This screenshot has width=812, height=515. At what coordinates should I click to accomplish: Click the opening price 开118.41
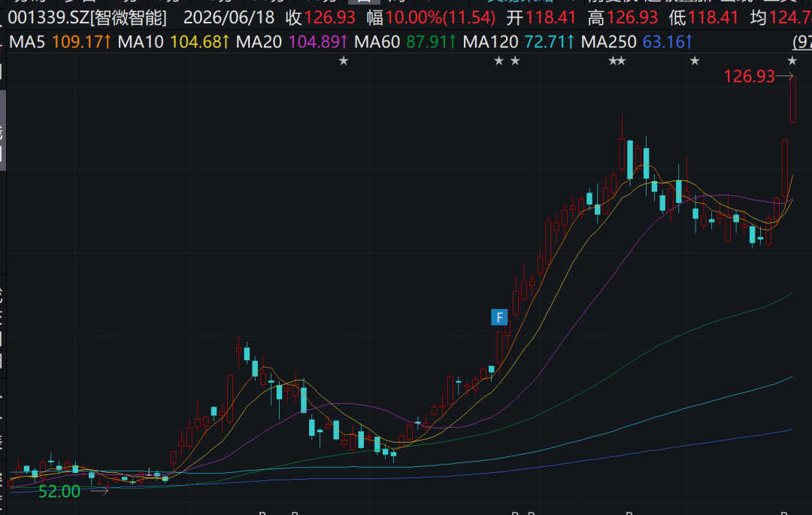(541, 18)
